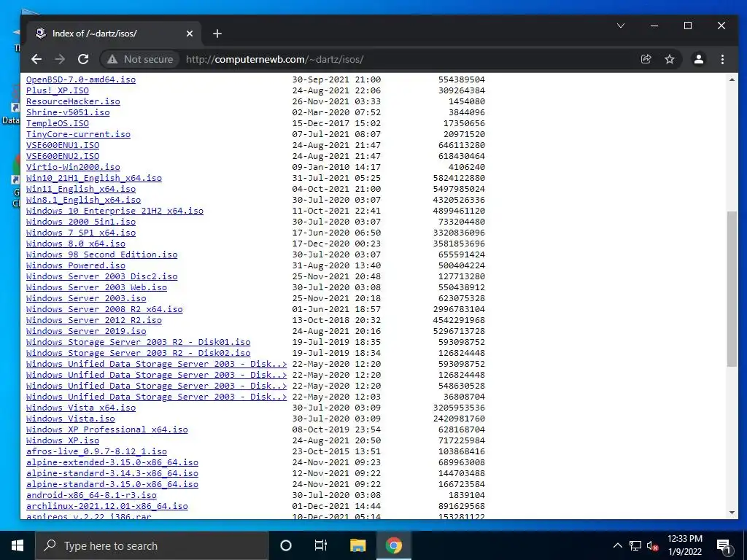Open the taskbar clock and date
Image resolution: width=747 pixels, height=560 pixels.
point(684,545)
